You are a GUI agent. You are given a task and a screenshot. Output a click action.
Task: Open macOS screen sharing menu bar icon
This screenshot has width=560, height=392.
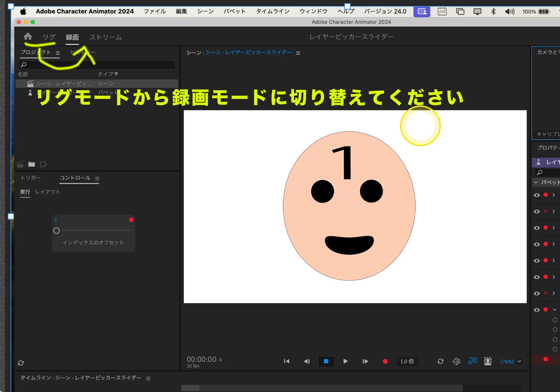[422, 12]
